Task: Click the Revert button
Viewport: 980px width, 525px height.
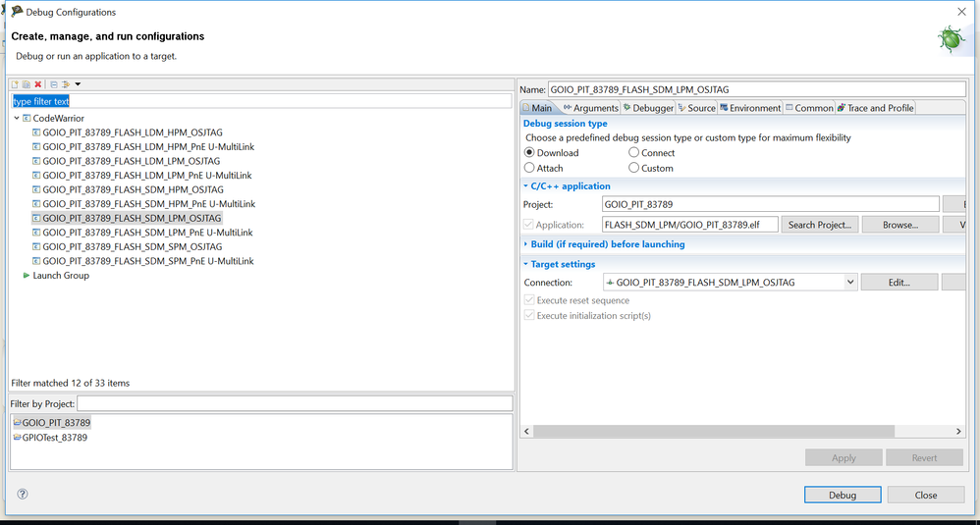Action: coord(924,457)
